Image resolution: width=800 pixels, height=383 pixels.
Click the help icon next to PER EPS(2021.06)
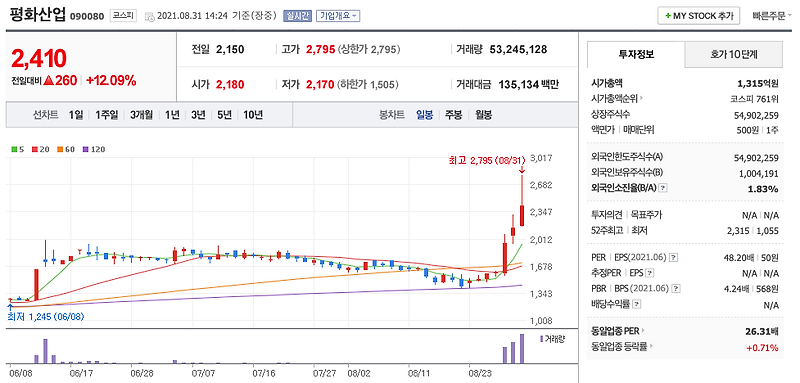(673, 257)
